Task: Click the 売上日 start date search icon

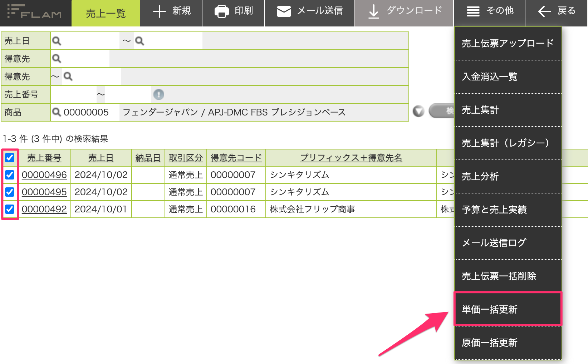Action: point(57,41)
